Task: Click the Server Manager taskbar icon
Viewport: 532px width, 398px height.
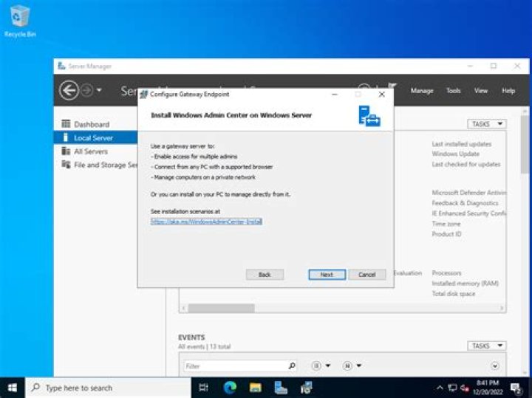Action: click(x=281, y=388)
